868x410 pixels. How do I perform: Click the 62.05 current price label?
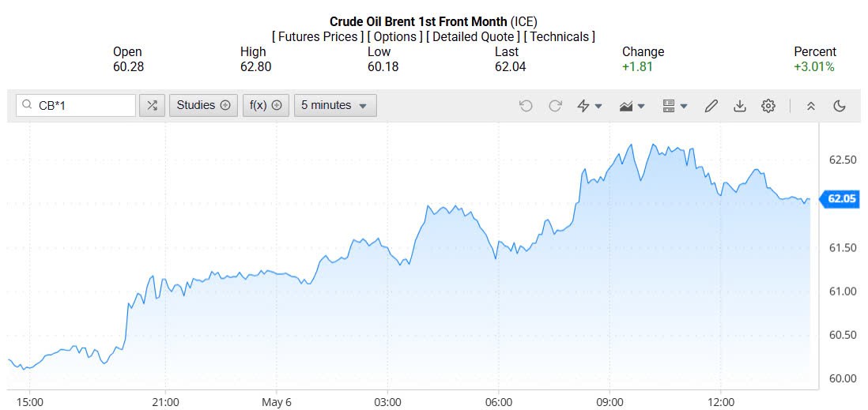[x=842, y=199]
